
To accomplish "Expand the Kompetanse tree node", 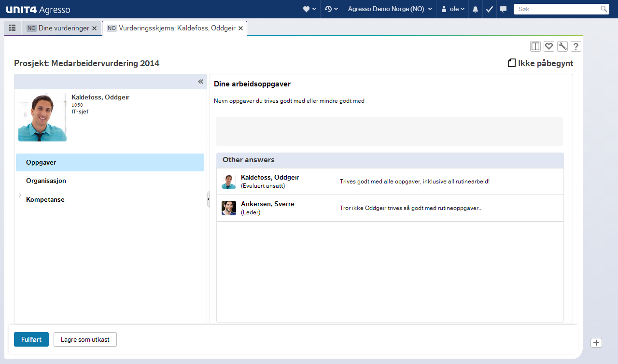I will pos(20,196).
